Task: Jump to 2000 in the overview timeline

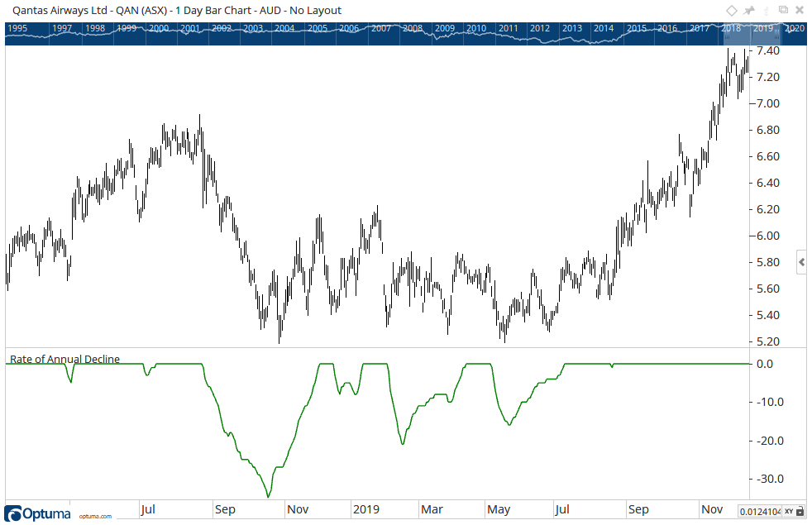Action: click(159, 28)
